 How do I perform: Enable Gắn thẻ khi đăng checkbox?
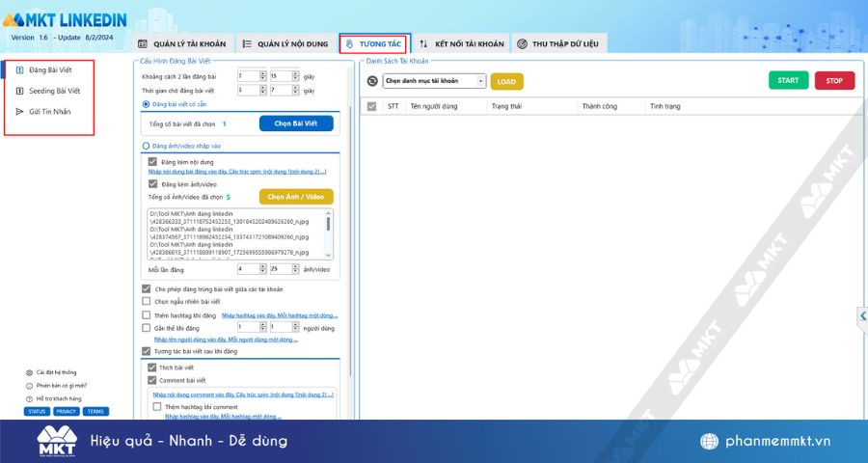[147, 328]
